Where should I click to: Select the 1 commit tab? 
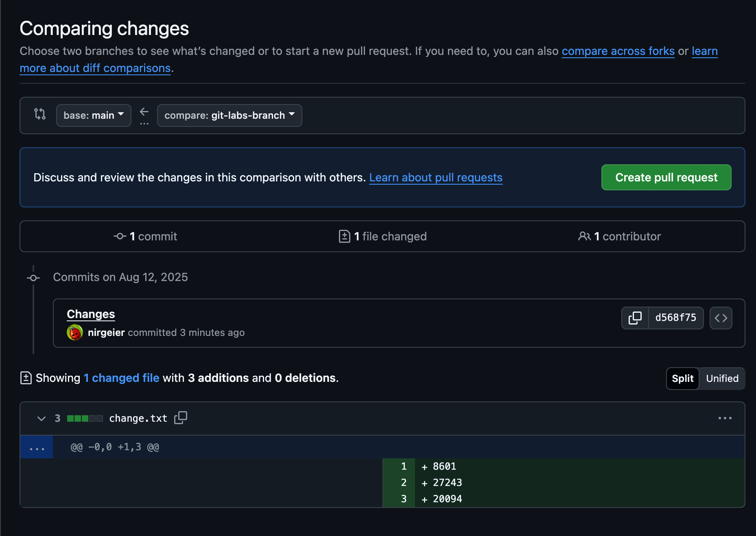(x=145, y=236)
